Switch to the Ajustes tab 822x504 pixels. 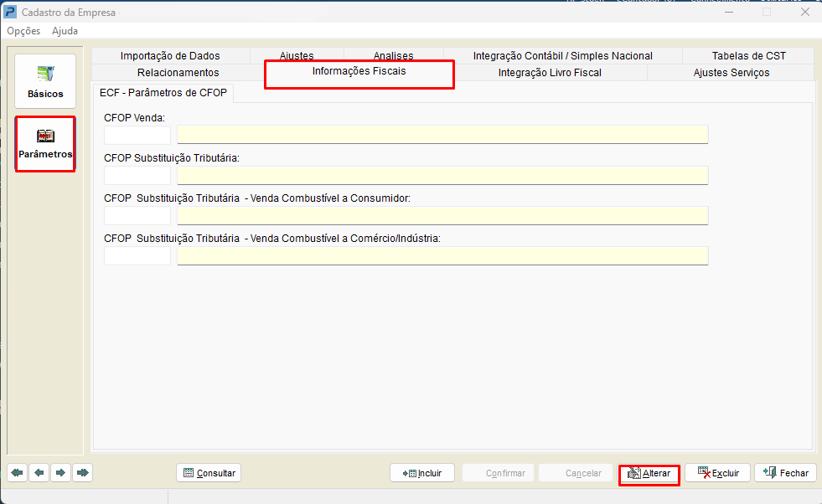point(297,54)
